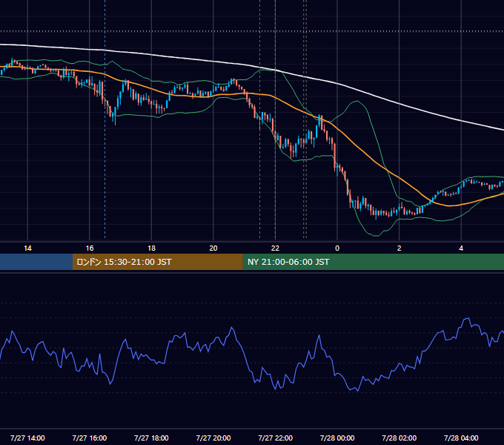Click the NY 21:00-06:00 JST session bar
Viewport: 504px width, 445px height.
(x=373, y=262)
